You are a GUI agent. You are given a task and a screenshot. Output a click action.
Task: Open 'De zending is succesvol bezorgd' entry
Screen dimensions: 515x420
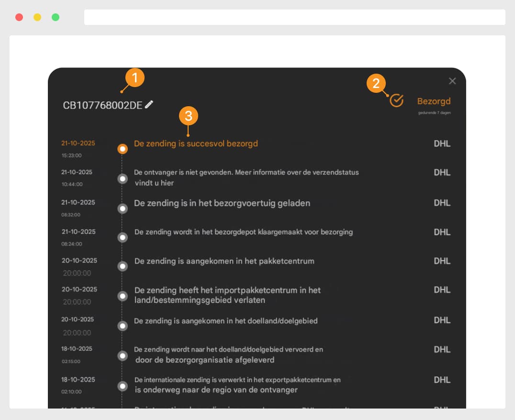(196, 144)
